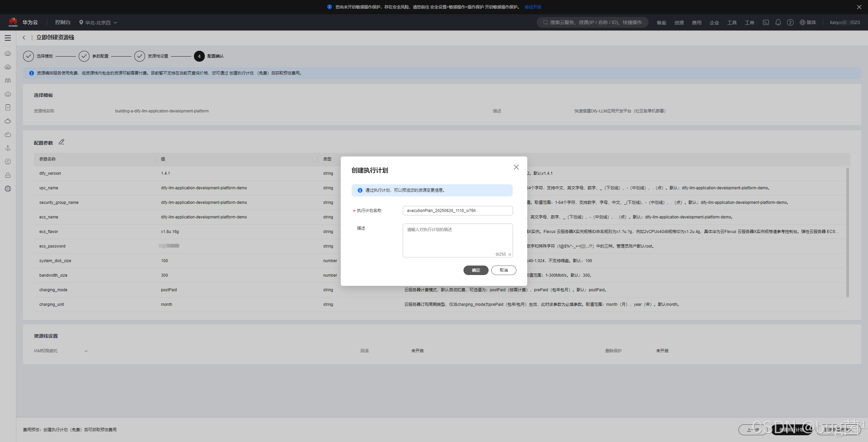Click the ecs_flavor value x1.8u.16g
The width and height of the screenshot is (868, 442).
point(170,232)
